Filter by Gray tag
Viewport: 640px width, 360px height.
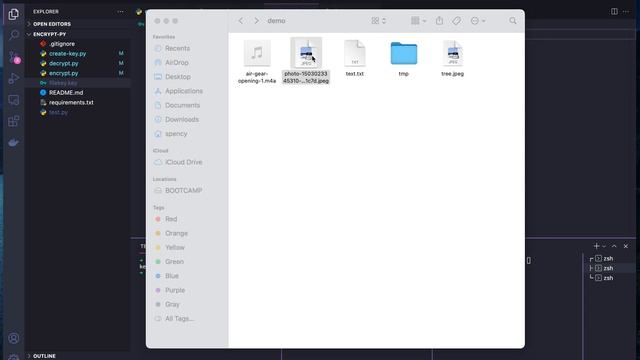point(172,304)
